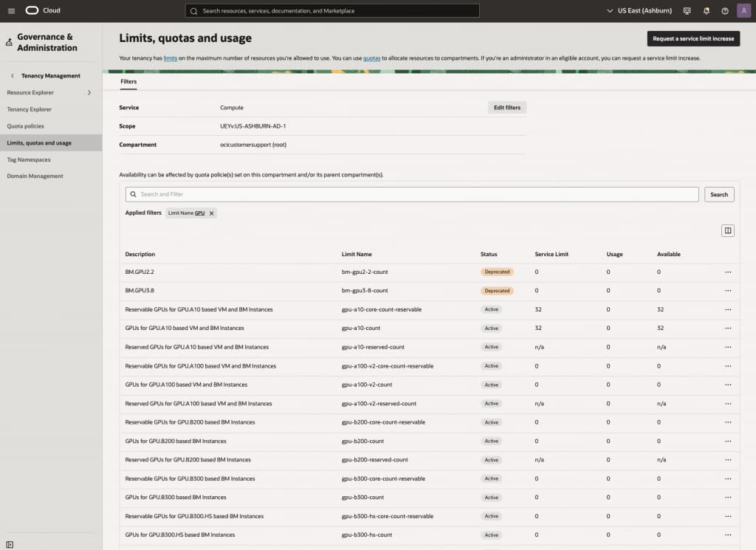
Task: Open the US East (Ashburn) region dropdown
Action: click(639, 10)
